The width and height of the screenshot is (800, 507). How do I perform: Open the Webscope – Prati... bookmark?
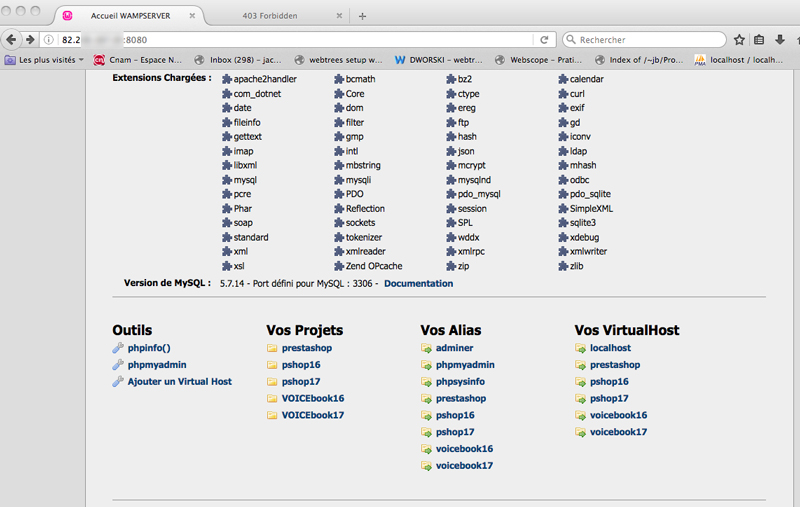coord(539,60)
